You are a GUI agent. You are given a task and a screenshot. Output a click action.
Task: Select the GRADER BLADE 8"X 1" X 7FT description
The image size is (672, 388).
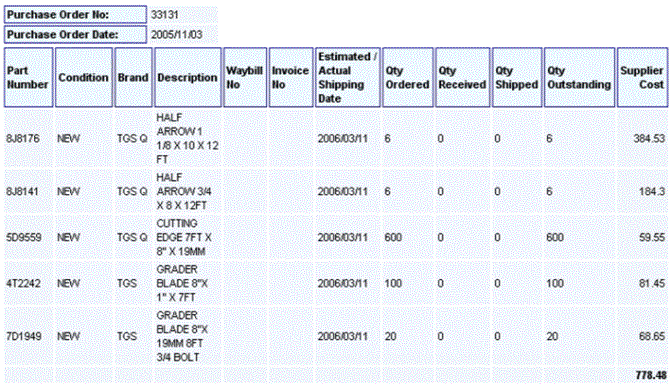pos(182,283)
